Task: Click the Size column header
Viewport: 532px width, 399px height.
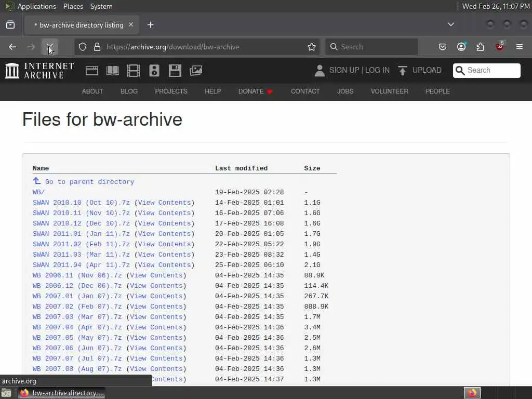Action: coord(312,168)
